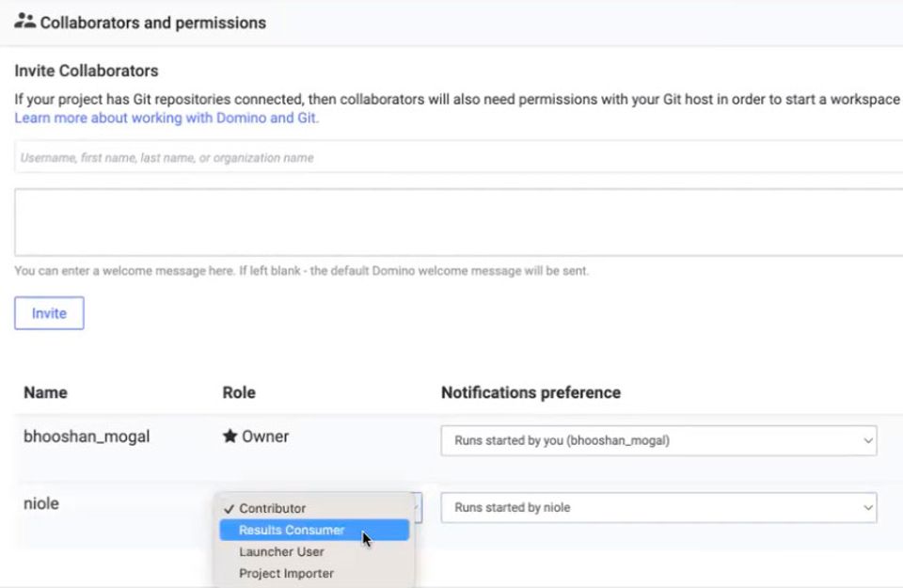Click the collaborators people icon in header
Image resolution: width=903 pixels, height=588 pixels.
[x=25, y=22]
